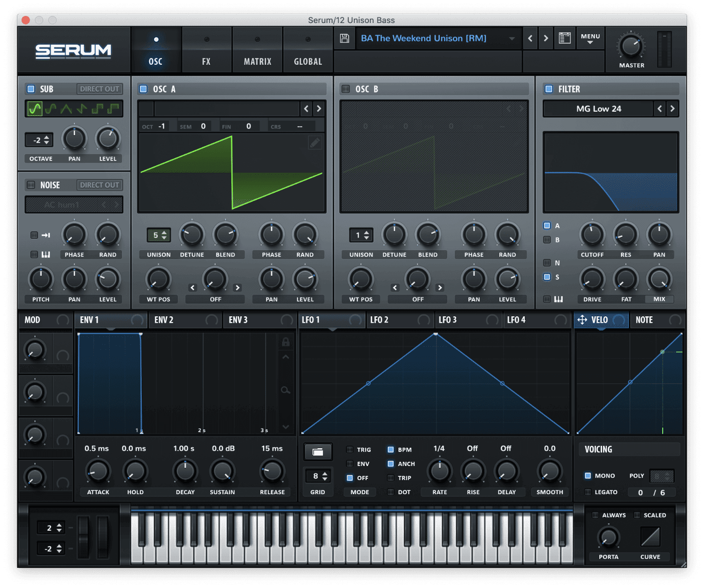Toggle the MONO voicing checkbox

point(588,475)
